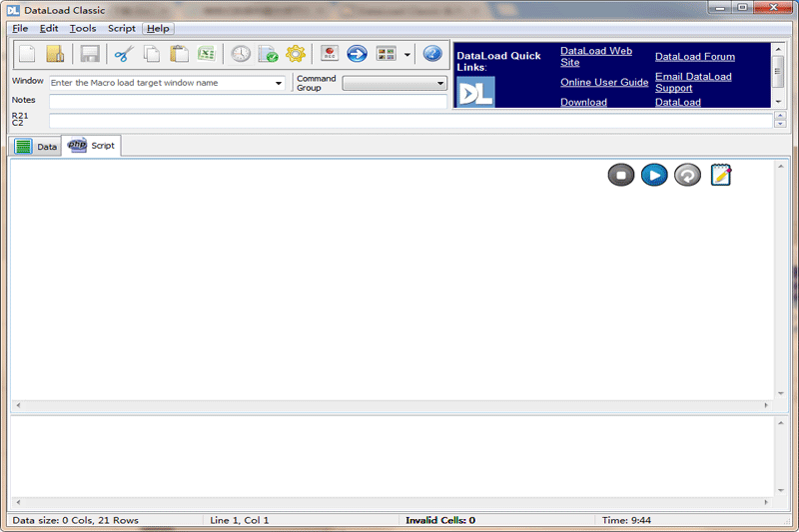799x532 pixels.
Task: Click the cell field up stepper arrow
Action: (780, 116)
